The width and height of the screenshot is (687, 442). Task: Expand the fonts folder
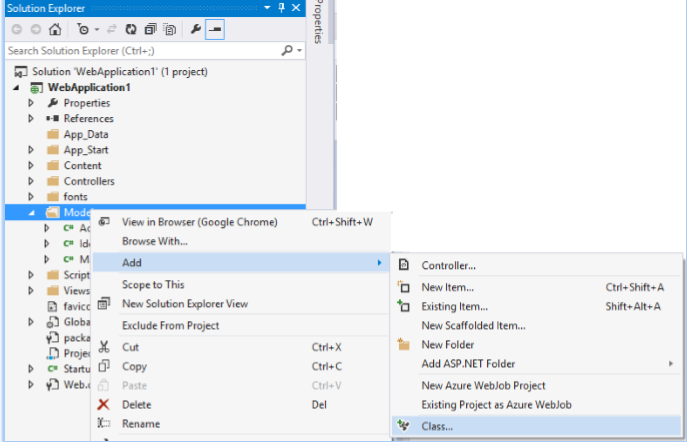[x=31, y=197]
